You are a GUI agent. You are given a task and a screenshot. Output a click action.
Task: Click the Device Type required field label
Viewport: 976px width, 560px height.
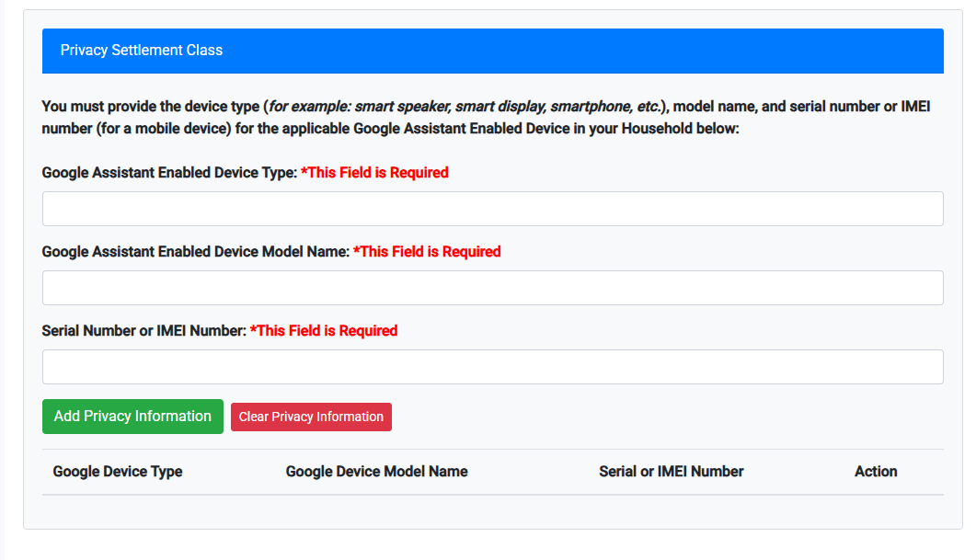point(246,172)
